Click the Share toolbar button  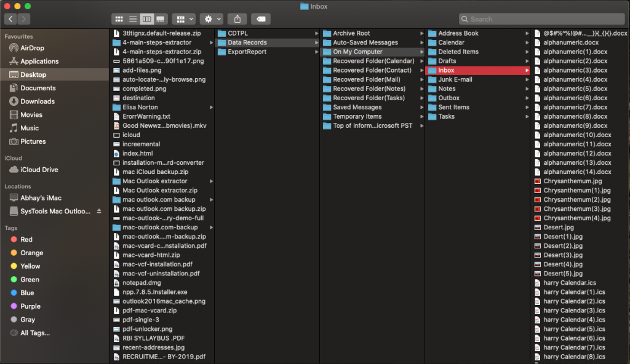tap(237, 19)
